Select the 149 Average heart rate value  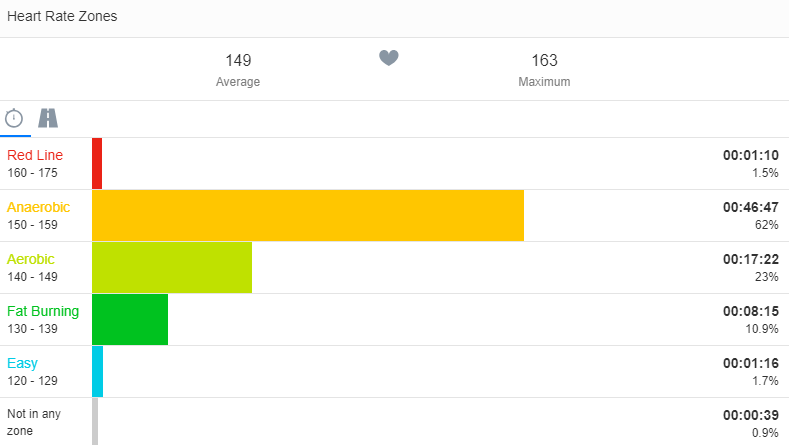[238, 61]
